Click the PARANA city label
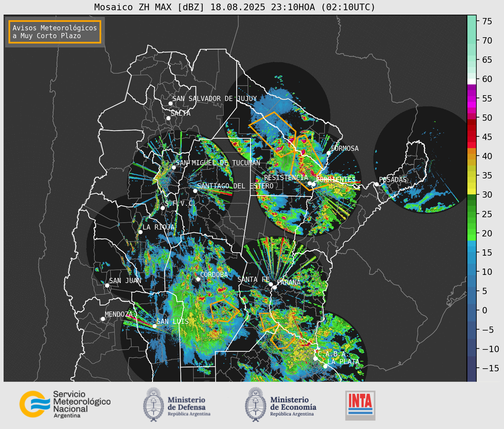This screenshot has height=429, width=504. (289, 282)
